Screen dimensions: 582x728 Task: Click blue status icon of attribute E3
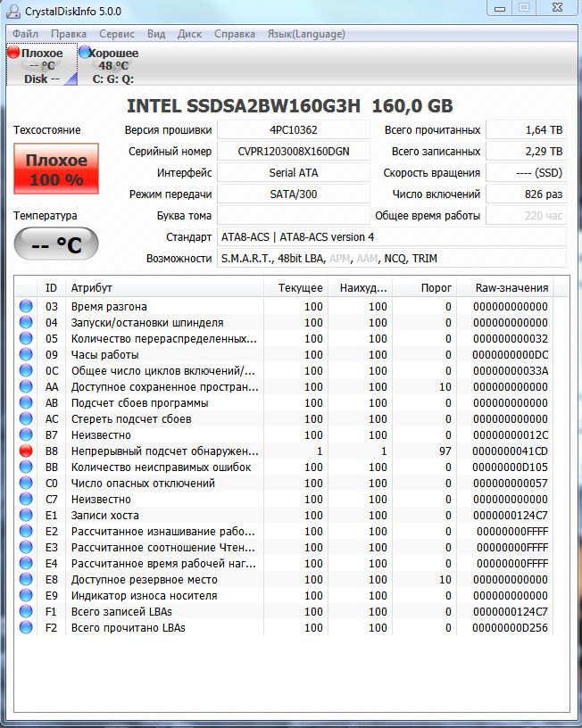pyautogui.click(x=26, y=547)
